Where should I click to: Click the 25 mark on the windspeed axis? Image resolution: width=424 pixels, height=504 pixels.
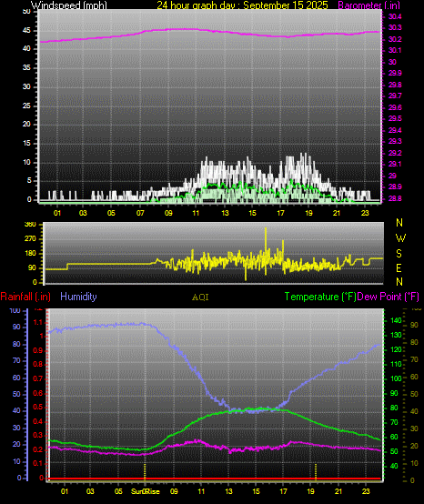click(x=26, y=106)
